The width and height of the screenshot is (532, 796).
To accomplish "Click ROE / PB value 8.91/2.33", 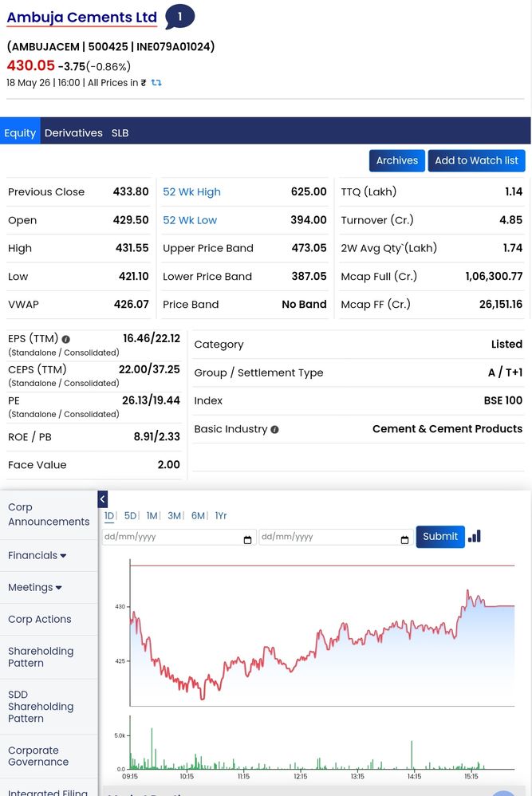I will [x=157, y=437].
